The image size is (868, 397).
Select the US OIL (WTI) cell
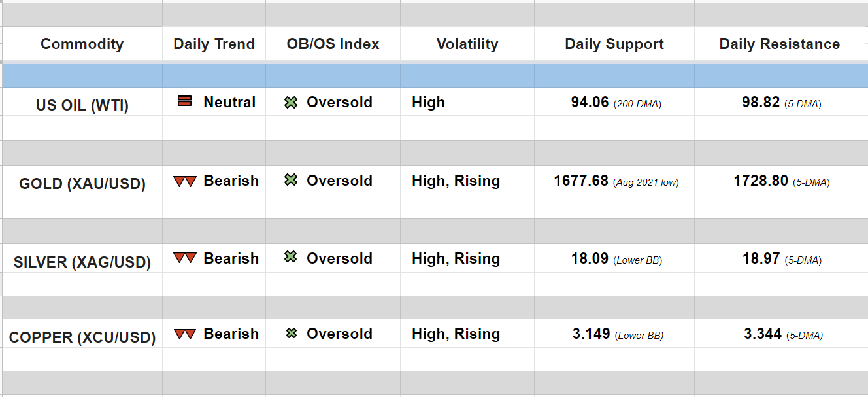click(82, 105)
